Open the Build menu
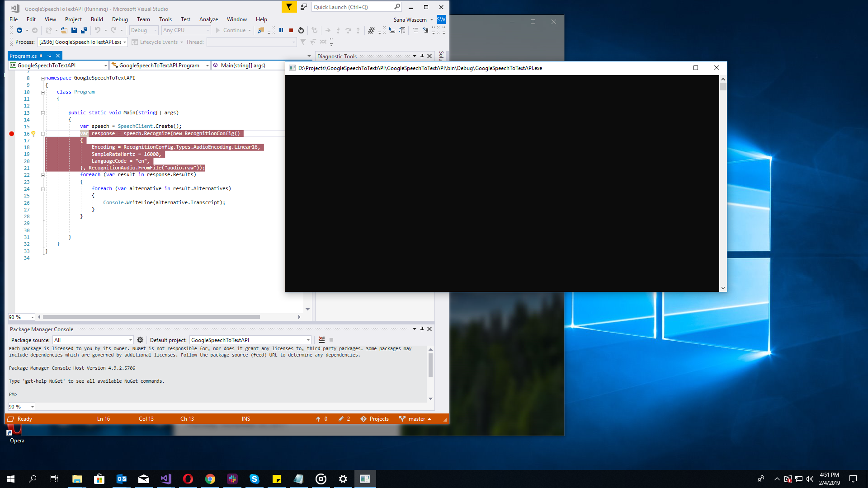The height and width of the screenshot is (488, 868). 97,19
